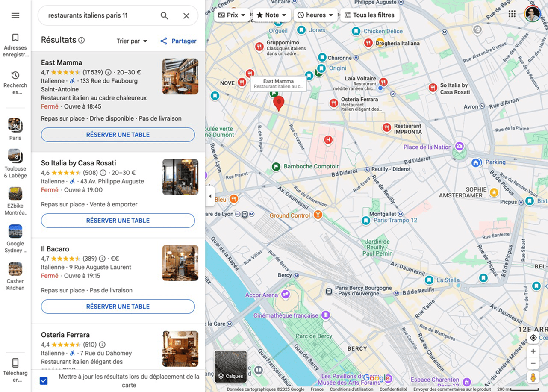Select the red East Mamma map marker
548x392 pixels.
point(279,103)
